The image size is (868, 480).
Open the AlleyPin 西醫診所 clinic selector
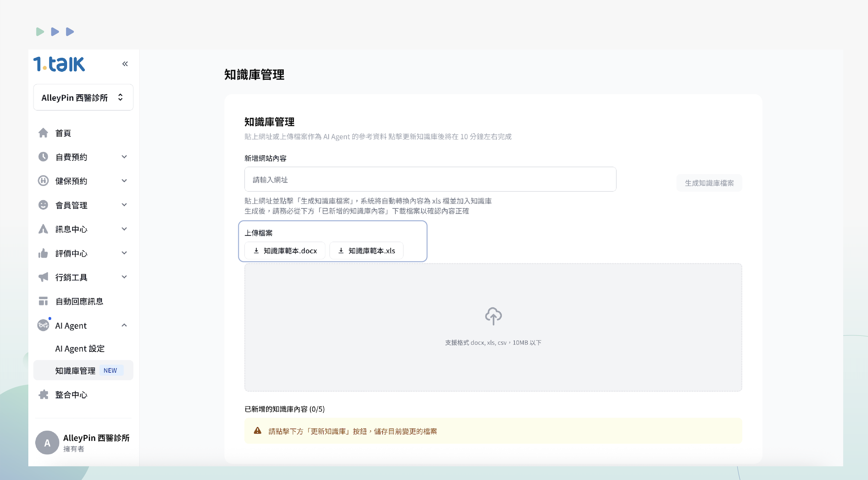tap(83, 97)
